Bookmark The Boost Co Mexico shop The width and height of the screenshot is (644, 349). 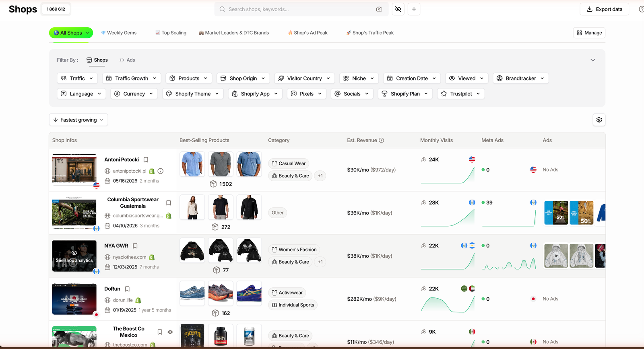pyautogui.click(x=160, y=332)
